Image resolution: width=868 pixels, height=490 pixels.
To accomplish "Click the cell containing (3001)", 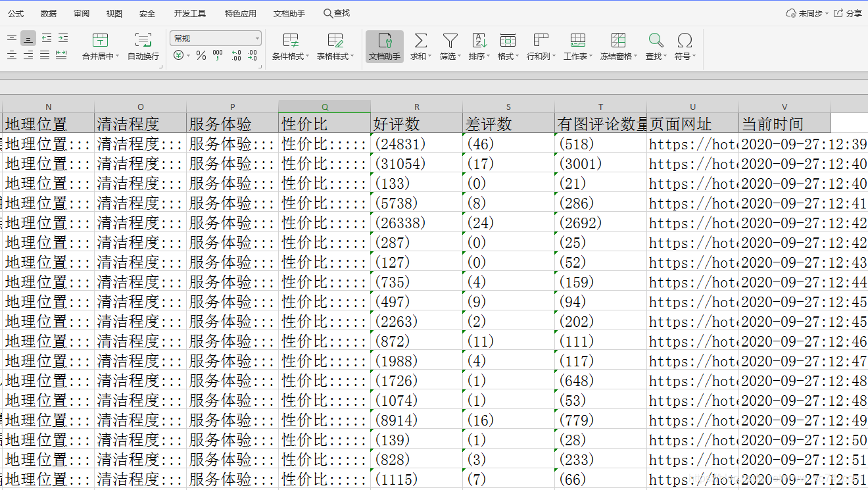I will pyautogui.click(x=601, y=162).
